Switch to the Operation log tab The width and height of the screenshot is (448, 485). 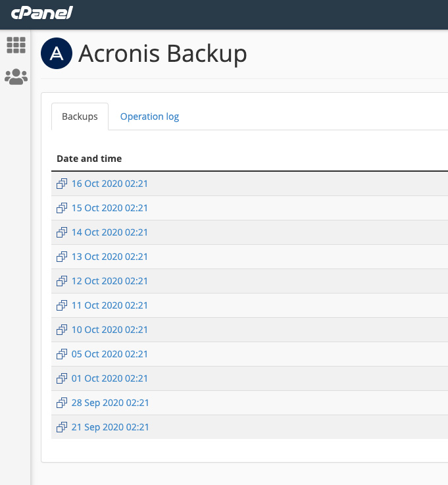click(x=149, y=116)
